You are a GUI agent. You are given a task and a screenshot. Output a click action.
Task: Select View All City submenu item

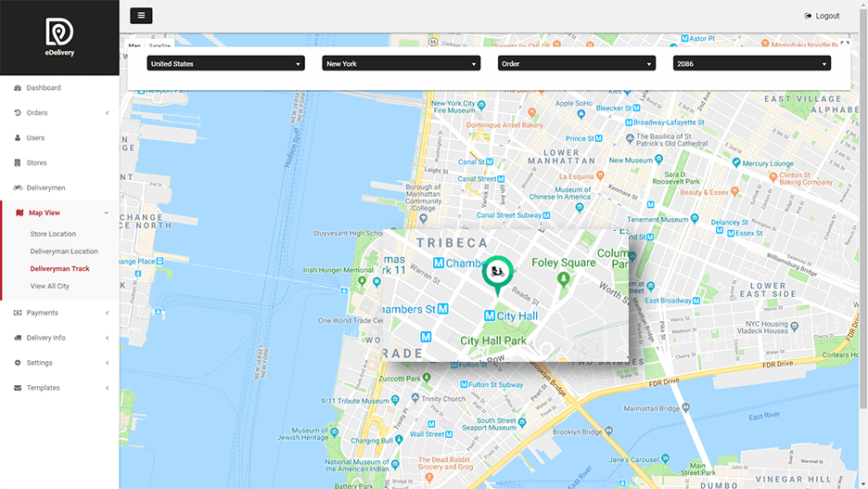[50, 287]
